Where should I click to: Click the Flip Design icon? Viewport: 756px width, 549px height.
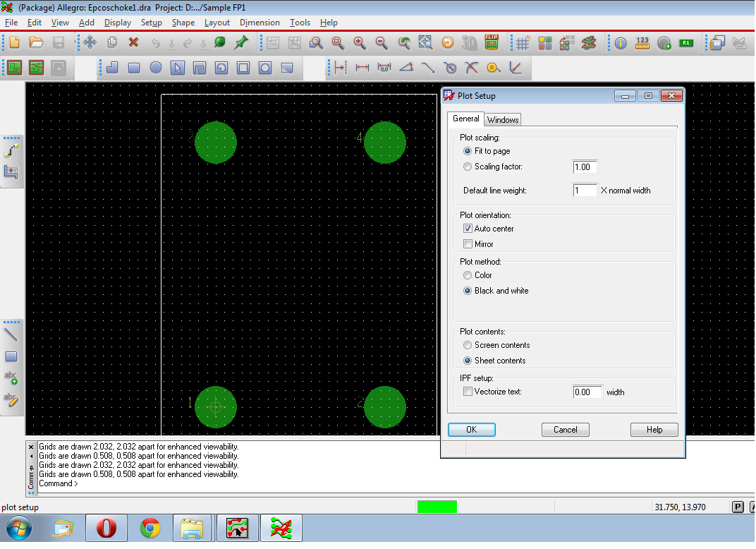pyautogui.click(x=492, y=43)
